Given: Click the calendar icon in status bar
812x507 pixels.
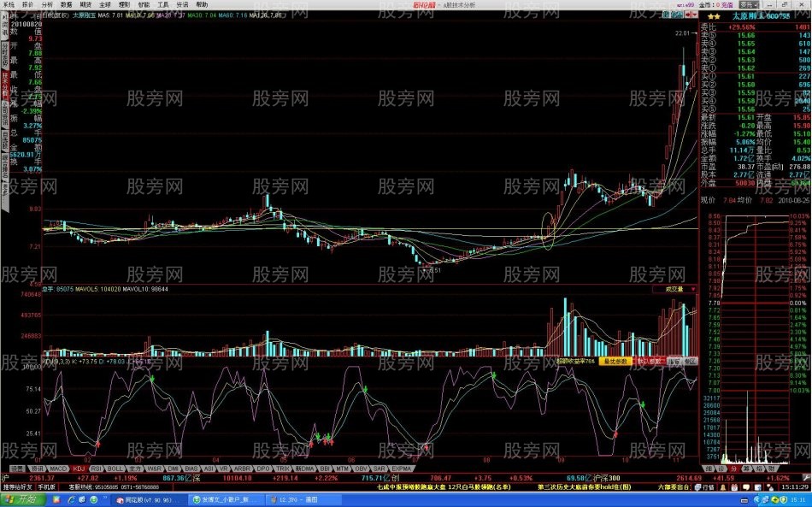Looking at the screenshot, I should point(734,487).
